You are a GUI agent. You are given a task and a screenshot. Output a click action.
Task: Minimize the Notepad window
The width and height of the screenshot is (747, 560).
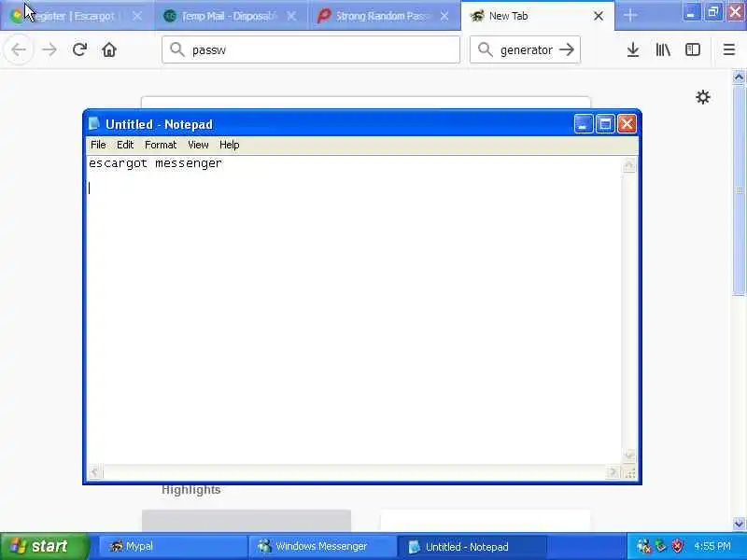click(x=583, y=124)
